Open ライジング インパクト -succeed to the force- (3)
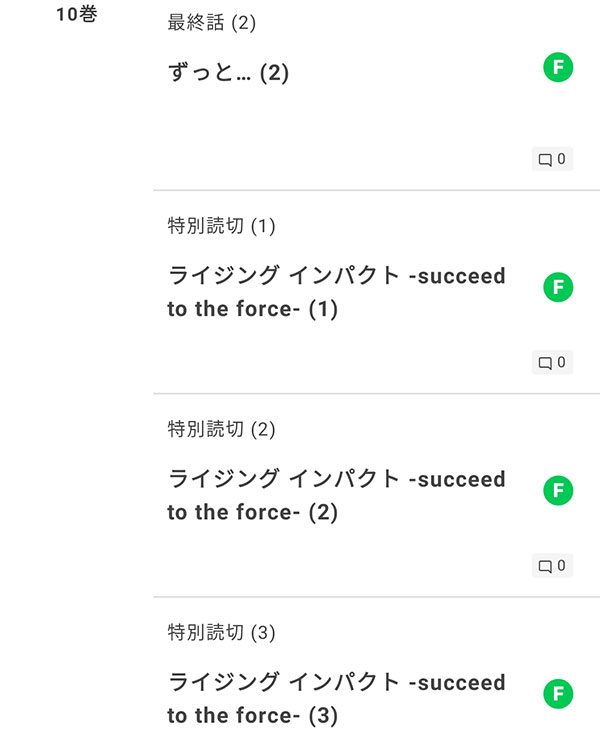This screenshot has height=750, width=600. pos(336,698)
